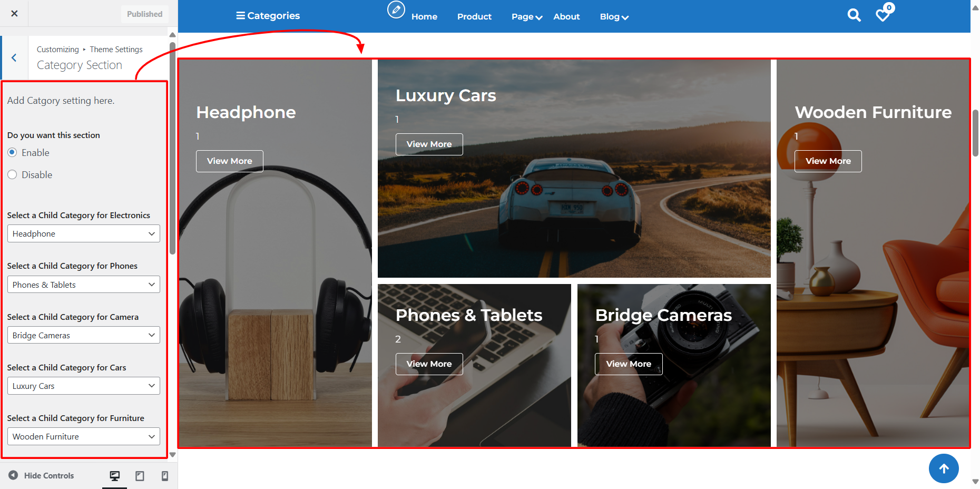
Task: Click View More under Wooden Furniture
Action: pyautogui.click(x=828, y=161)
